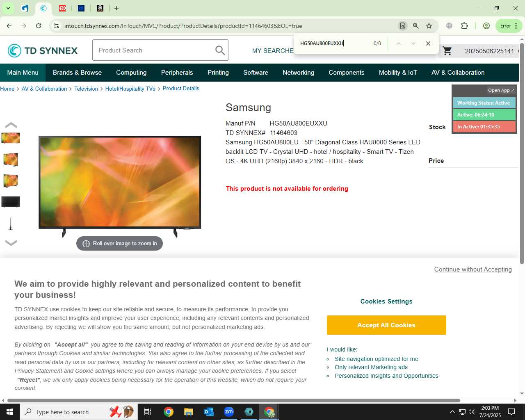Click the browser back arrow
525x420 pixels.
(x=9, y=26)
